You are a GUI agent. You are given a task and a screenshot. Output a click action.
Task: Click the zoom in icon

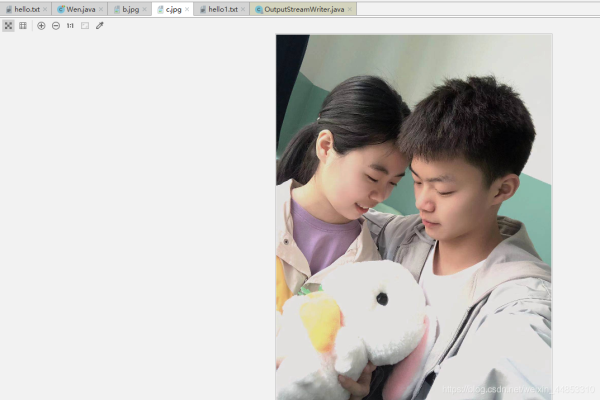click(41, 25)
